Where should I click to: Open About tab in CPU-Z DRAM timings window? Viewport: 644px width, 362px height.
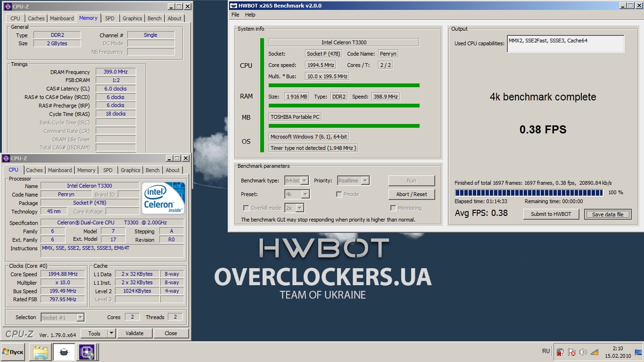point(174,18)
